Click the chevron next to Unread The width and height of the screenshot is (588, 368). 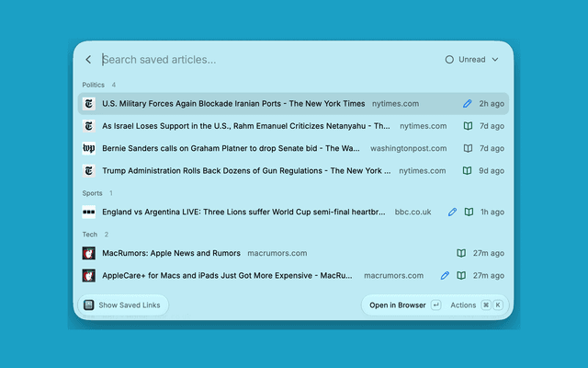495,59
